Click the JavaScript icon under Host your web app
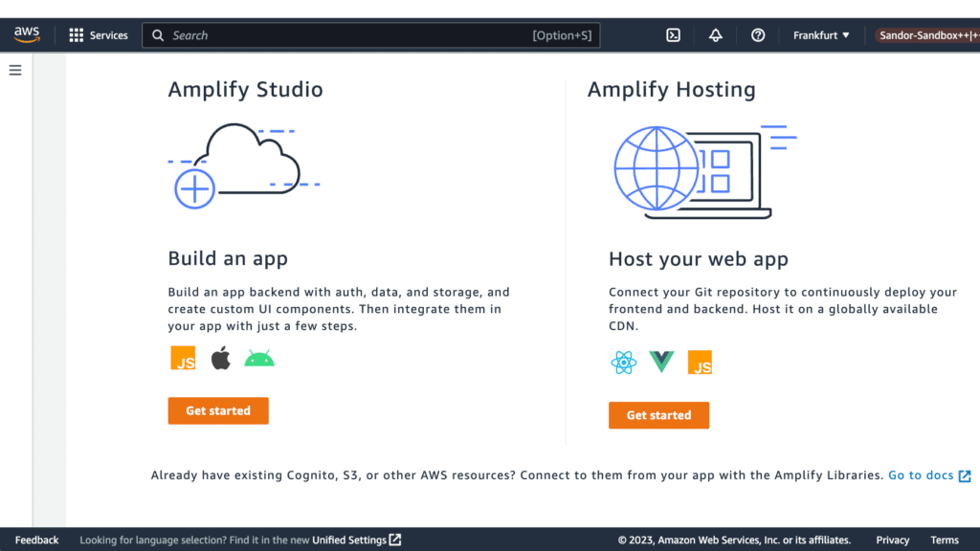Screen dimensions: 980x551 700,363
